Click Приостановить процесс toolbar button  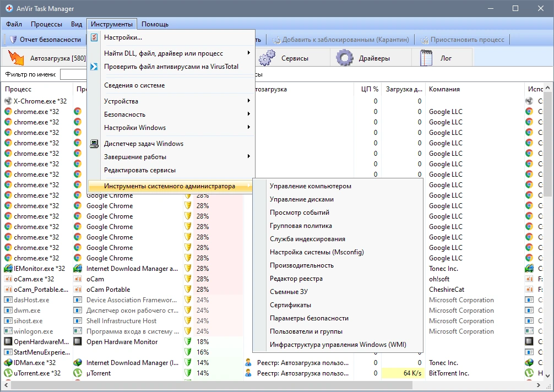(x=463, y=40)
